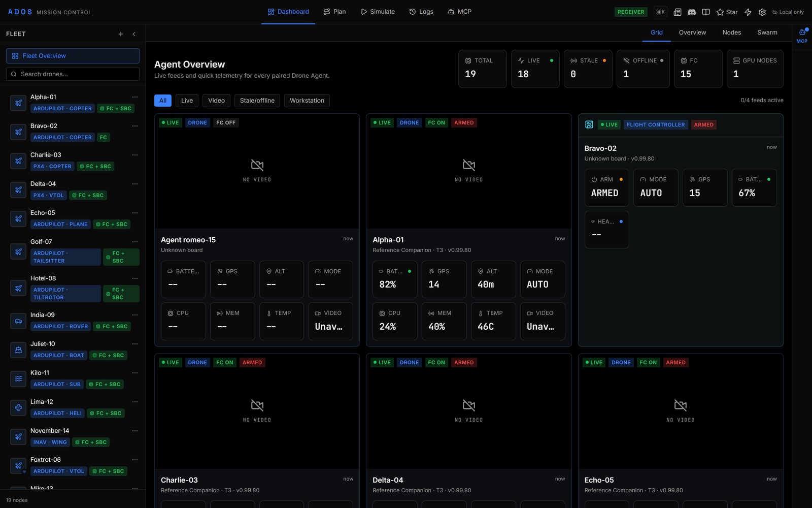The width and height of the screenshot is (812, 508).
Task: Toggle the Workstation filter chip
Action: (307, 101)
